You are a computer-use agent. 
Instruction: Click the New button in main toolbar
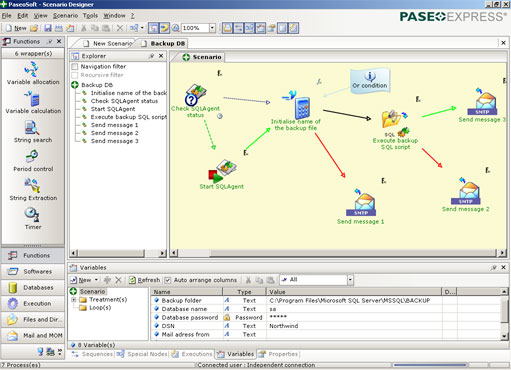(16, 28)
